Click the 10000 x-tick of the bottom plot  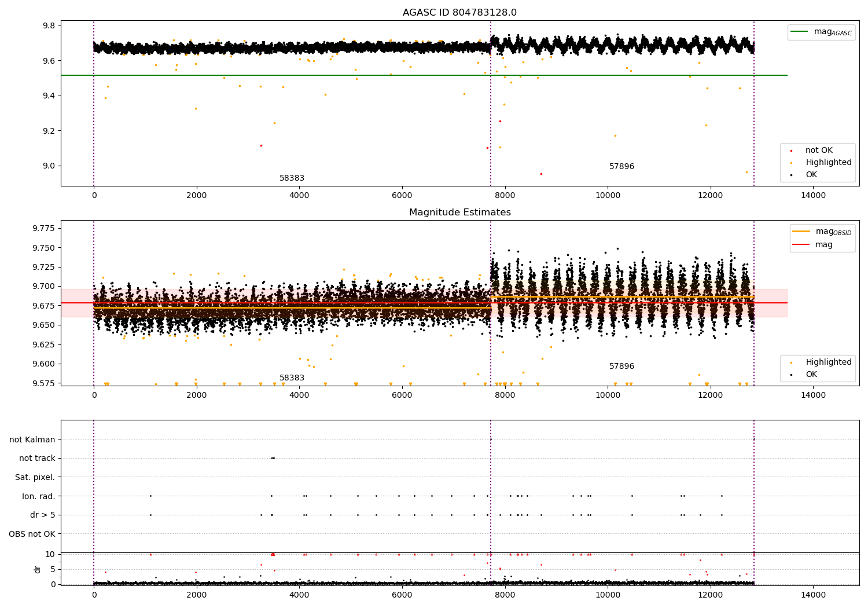click(x=608, y=595)
